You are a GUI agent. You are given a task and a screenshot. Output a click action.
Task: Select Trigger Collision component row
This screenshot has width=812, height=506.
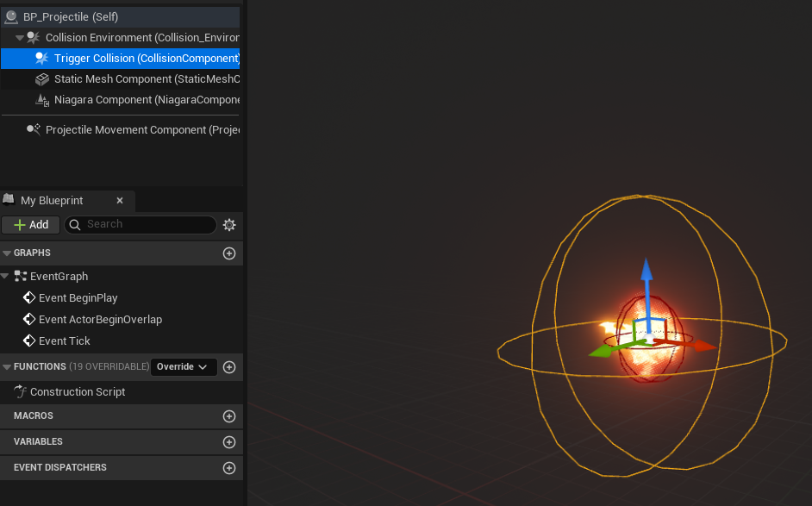[120, 58]
